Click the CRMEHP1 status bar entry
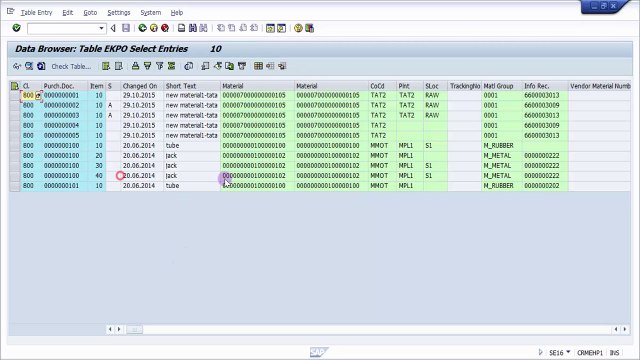This screenshot has height=360, width=640. (x=590, y=352)
